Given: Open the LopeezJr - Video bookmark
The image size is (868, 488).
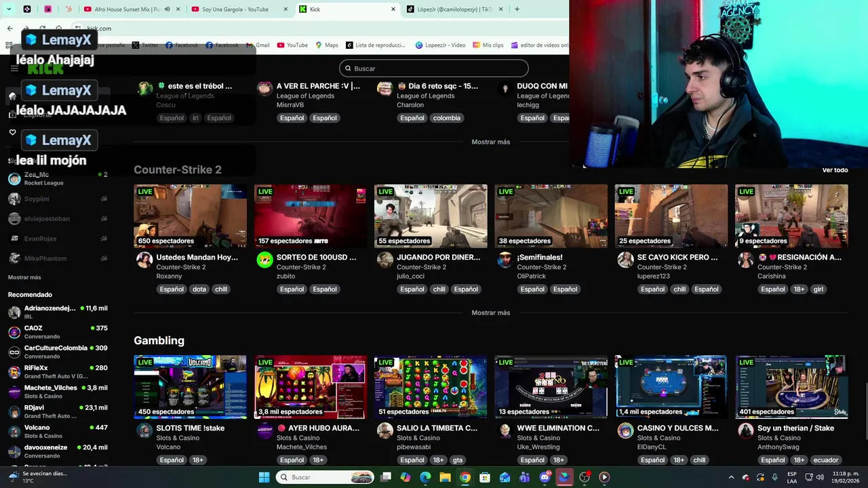Looking at the screenshot, I should (x=440, y=45).
